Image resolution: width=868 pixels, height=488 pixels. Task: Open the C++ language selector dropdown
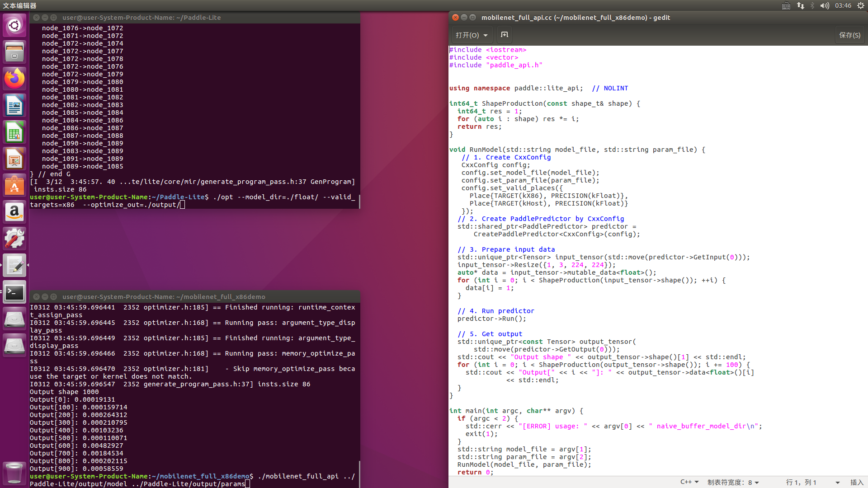tap(689, 482)
